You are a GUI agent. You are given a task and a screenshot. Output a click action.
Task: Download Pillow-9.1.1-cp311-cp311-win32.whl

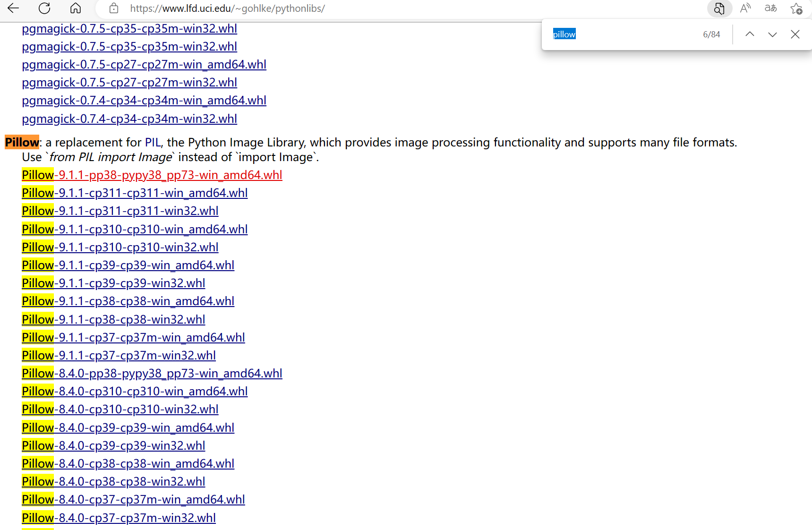(120, 211)
